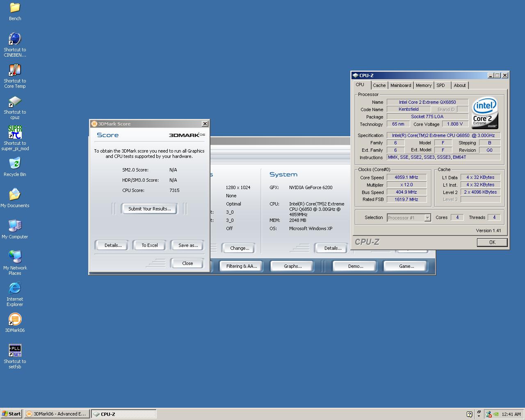Viewport: 525px width, 420px height.
Task: Click the NVIDIA tray icon
Action: pos(496,414)
